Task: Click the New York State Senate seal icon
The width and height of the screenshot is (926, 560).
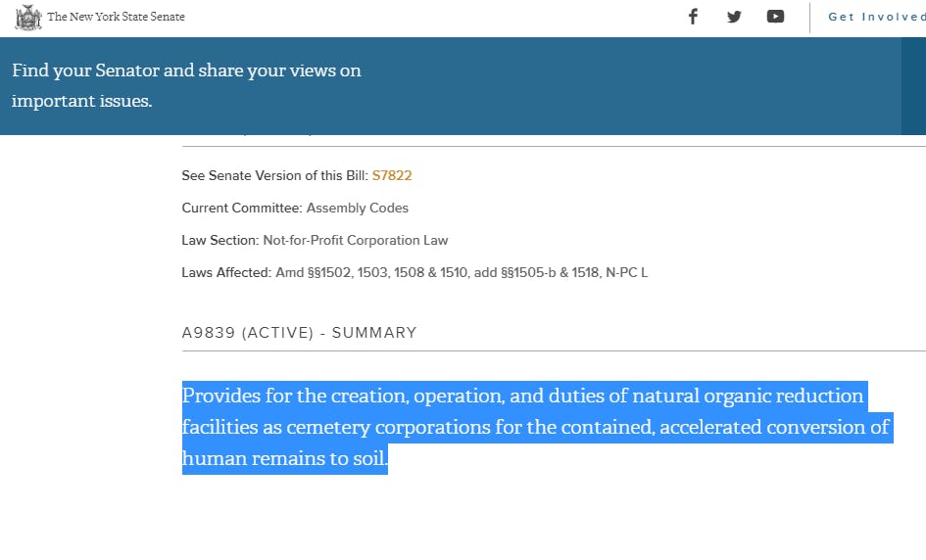Action: coord(28,17)
